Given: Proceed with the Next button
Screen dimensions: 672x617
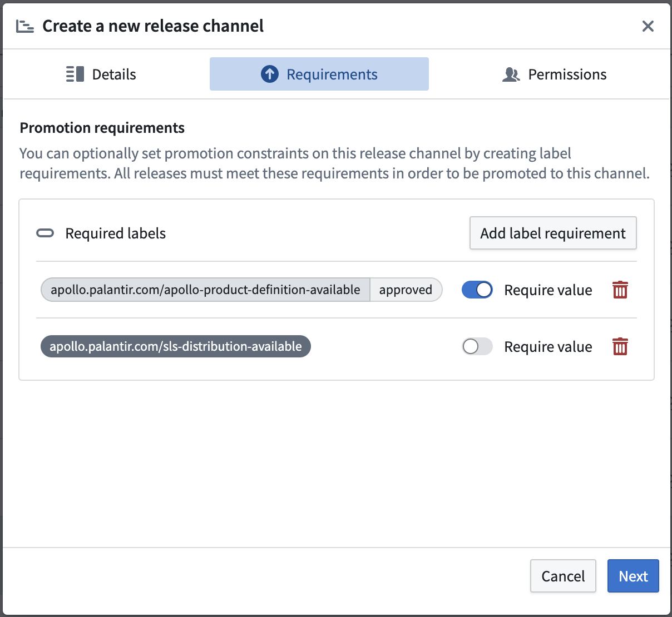Looking at the screenshot, I should point(633,576).
